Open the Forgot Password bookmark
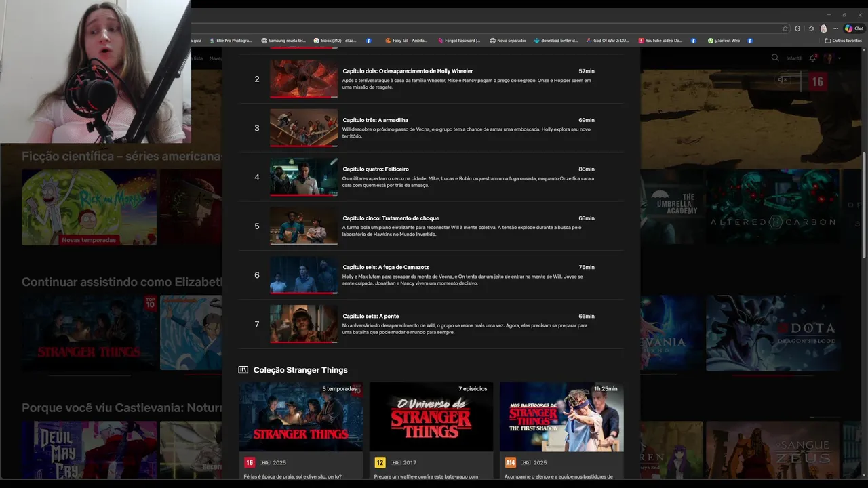 (x=459, y=41)
